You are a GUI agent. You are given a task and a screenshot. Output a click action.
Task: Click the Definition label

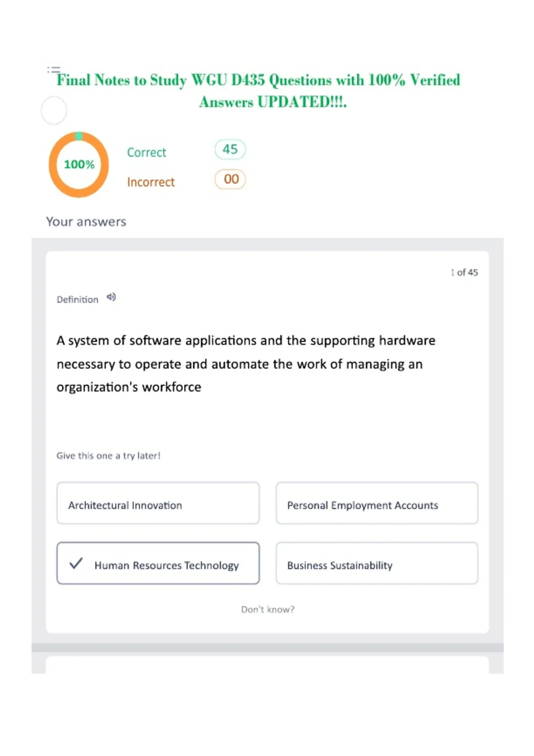coord(77,299)
